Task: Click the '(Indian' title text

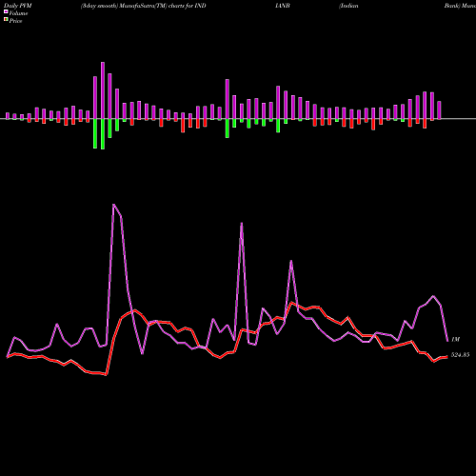Action: click(348, 6)
